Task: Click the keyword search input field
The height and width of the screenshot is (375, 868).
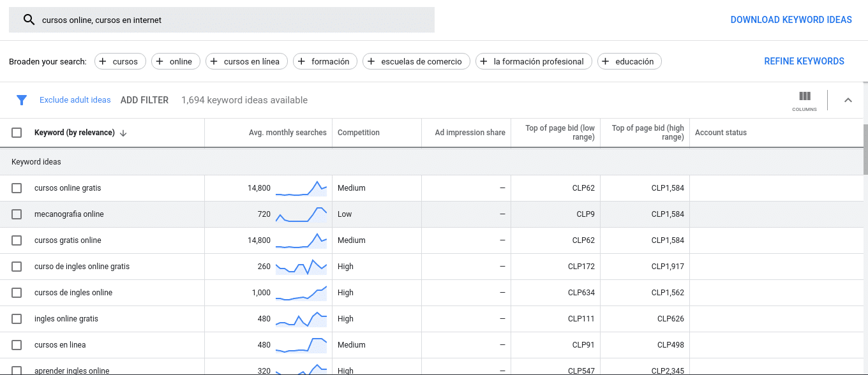Action: 221,20
